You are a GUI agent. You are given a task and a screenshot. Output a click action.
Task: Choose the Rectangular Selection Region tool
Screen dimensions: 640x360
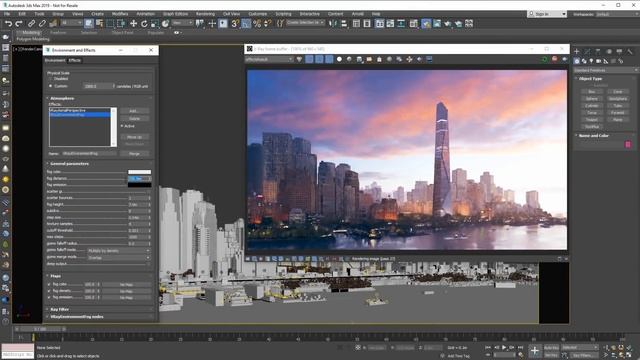(x=110, y=24)
